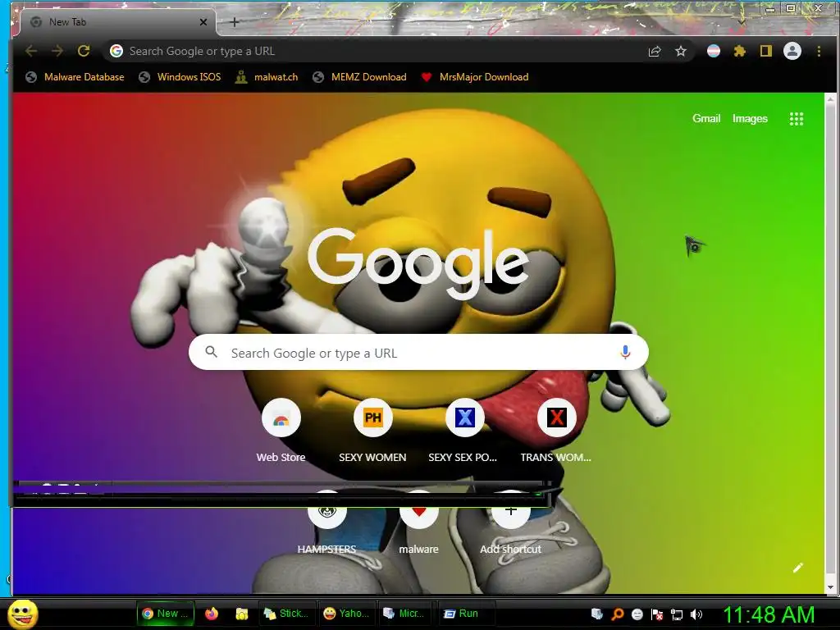
Task: Open Chrome's three-dot menu
Action: (819, 51)
